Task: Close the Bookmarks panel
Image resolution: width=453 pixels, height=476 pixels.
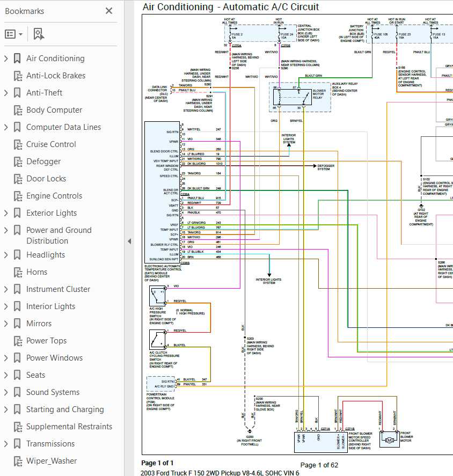Action: (109, 11)
